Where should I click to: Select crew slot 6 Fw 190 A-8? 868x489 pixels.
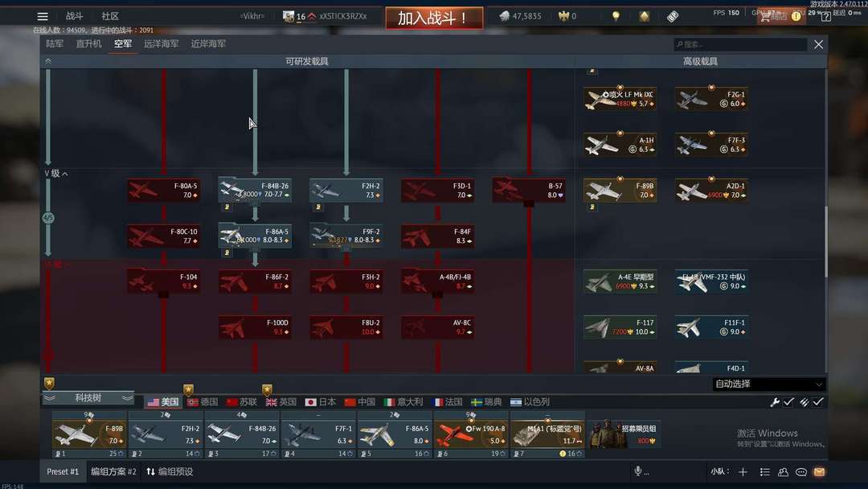471,435
